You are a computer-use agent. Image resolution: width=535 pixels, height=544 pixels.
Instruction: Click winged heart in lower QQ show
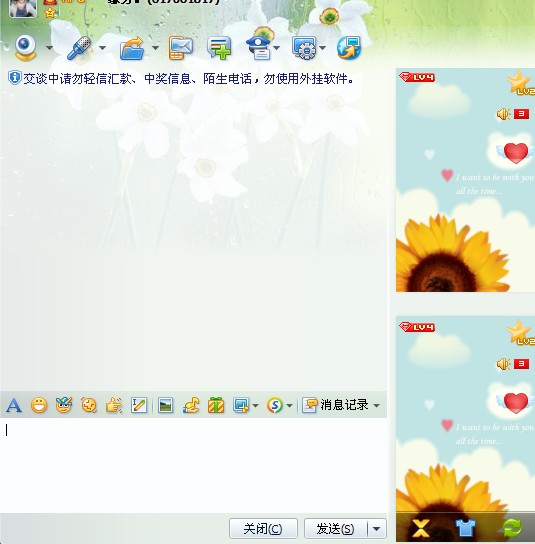pos(516,403)
